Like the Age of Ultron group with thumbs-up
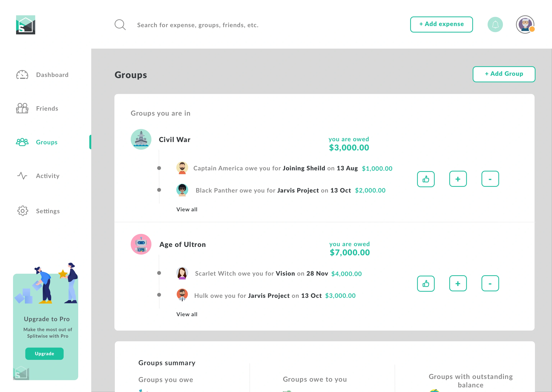 pos(426,284)
